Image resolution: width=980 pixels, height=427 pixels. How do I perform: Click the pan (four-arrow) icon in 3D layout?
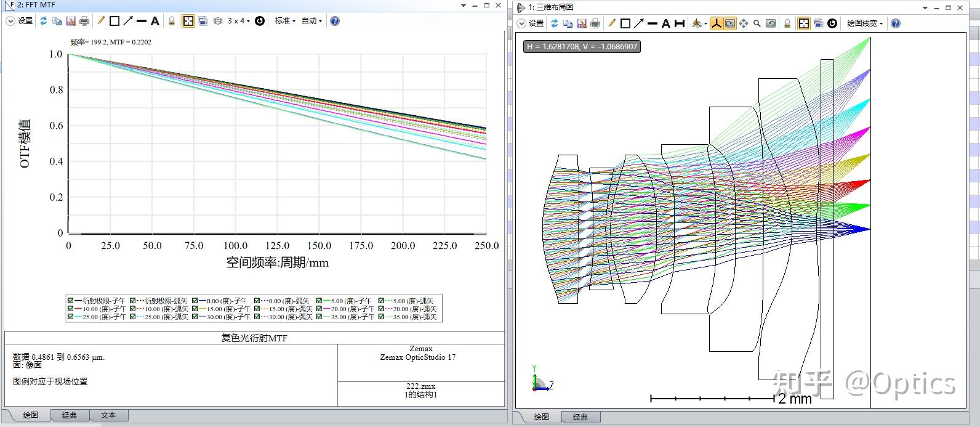pyautogui.click(x=744, y=23)
